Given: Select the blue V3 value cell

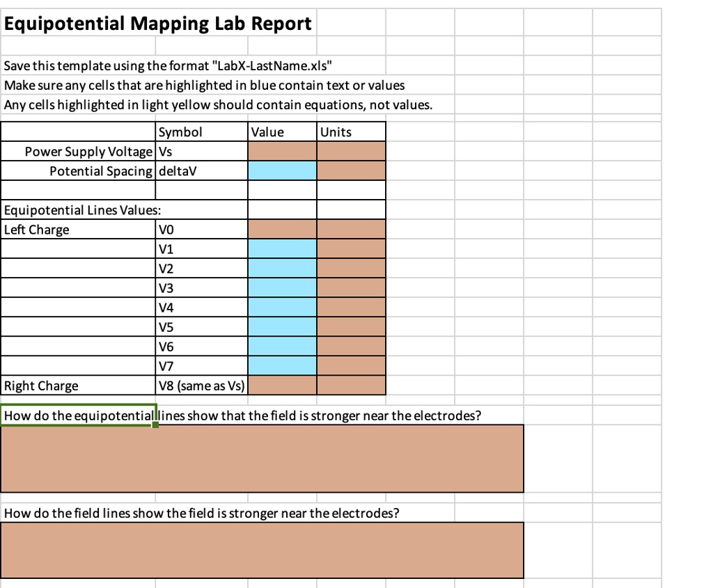Looking at the screenshot, I should (282, 287).
